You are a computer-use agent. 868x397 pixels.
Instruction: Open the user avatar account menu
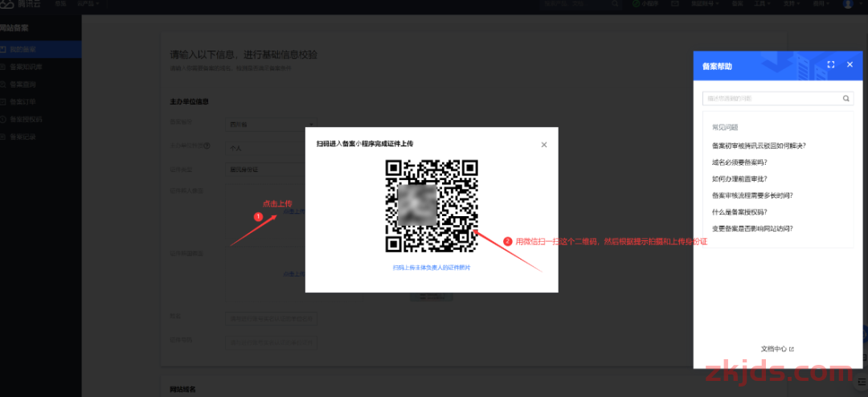click(x=848, y=4)
